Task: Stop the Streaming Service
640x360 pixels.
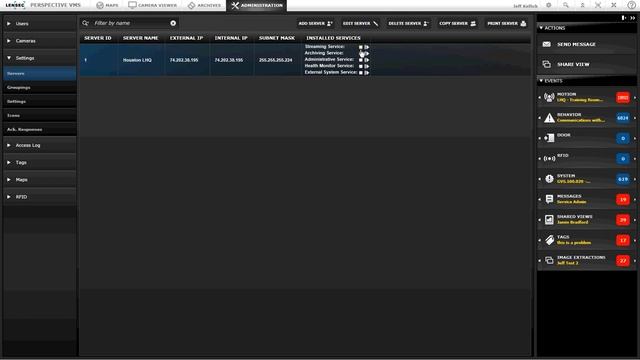Action: pyautogui.click(x=361, y=47)
